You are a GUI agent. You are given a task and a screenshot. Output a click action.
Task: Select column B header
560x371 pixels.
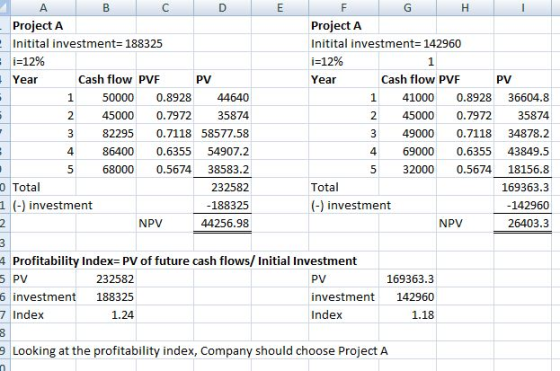click(106, 7)
